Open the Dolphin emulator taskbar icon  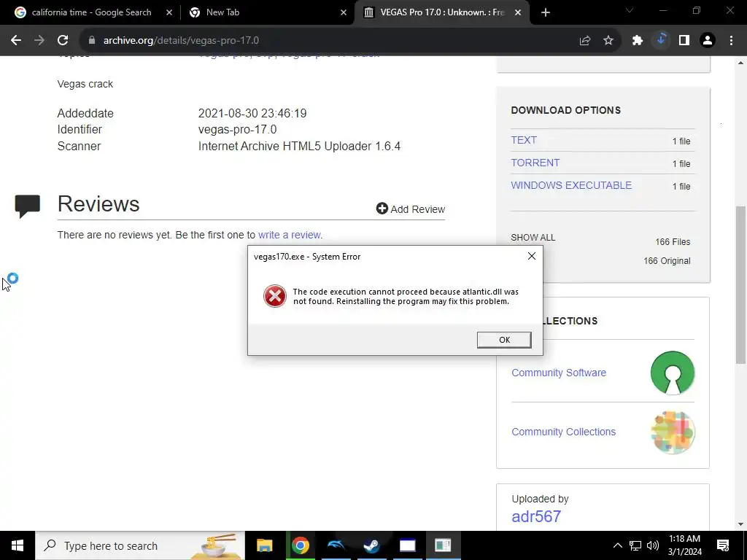pyautogui.click(x=336, y=545)
